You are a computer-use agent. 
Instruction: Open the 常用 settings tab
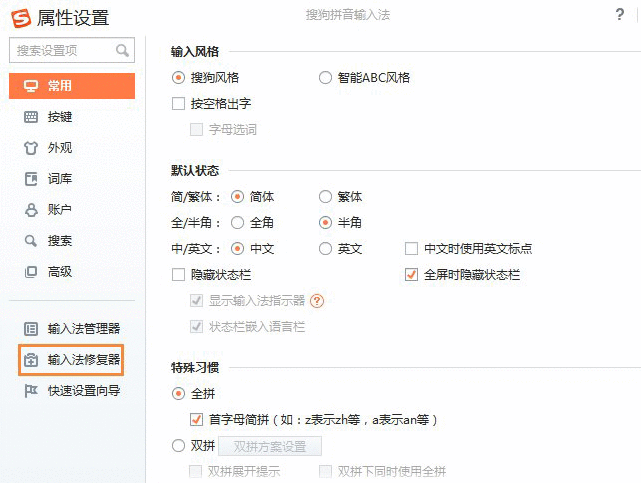pos(72,86)
